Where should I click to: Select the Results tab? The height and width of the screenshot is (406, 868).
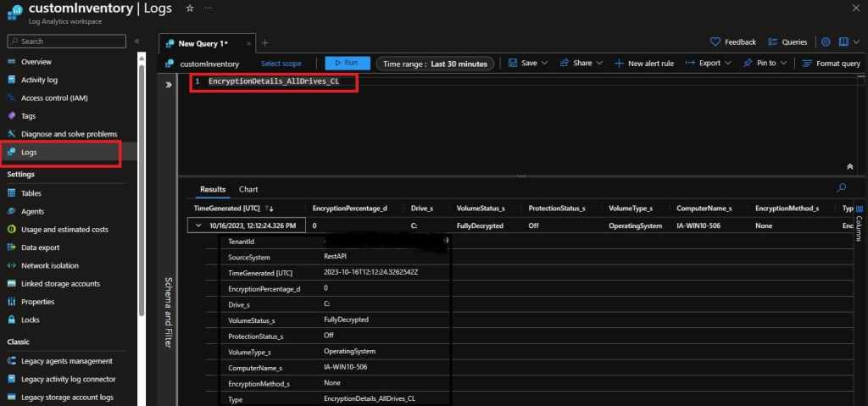212,189
